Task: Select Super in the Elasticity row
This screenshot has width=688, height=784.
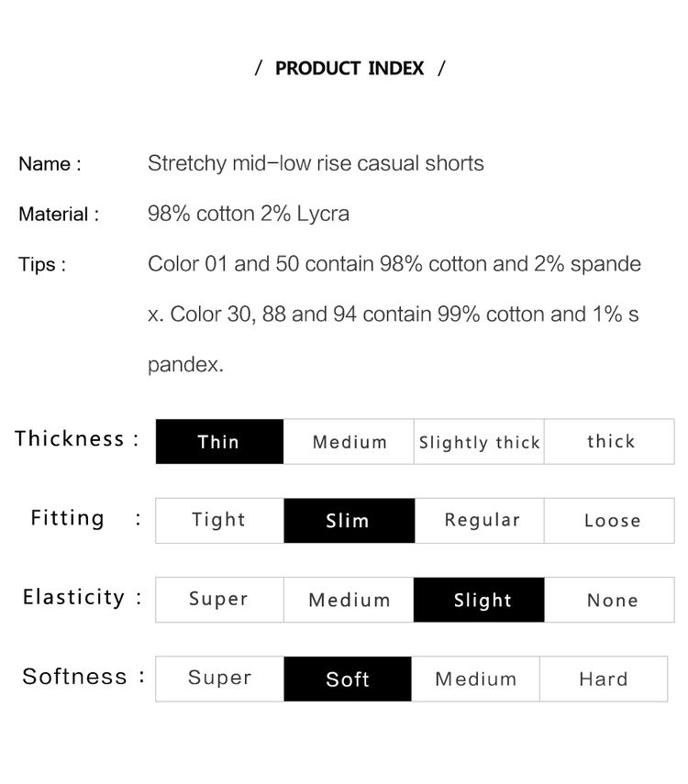Action: pos(219,600)
